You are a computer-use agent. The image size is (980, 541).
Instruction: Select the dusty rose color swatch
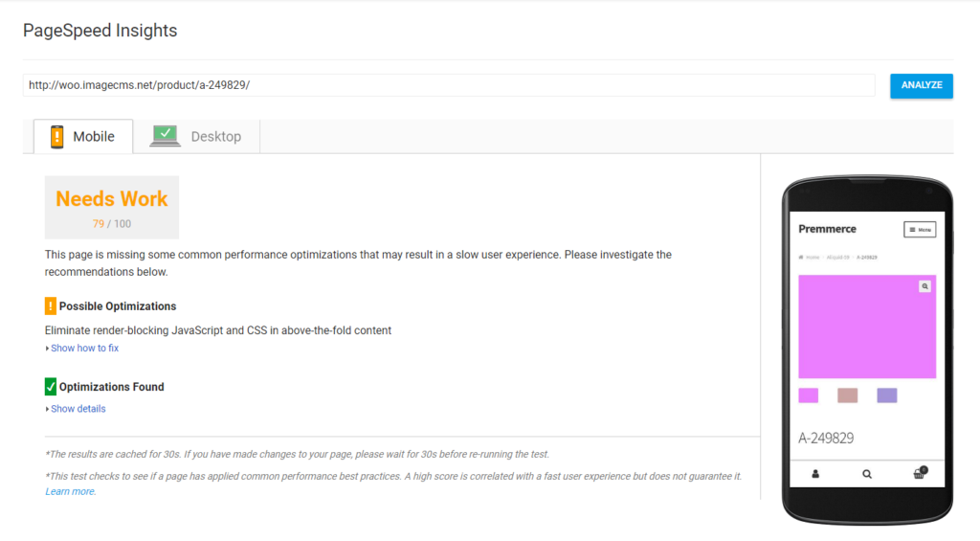click(x=848, y=395)
